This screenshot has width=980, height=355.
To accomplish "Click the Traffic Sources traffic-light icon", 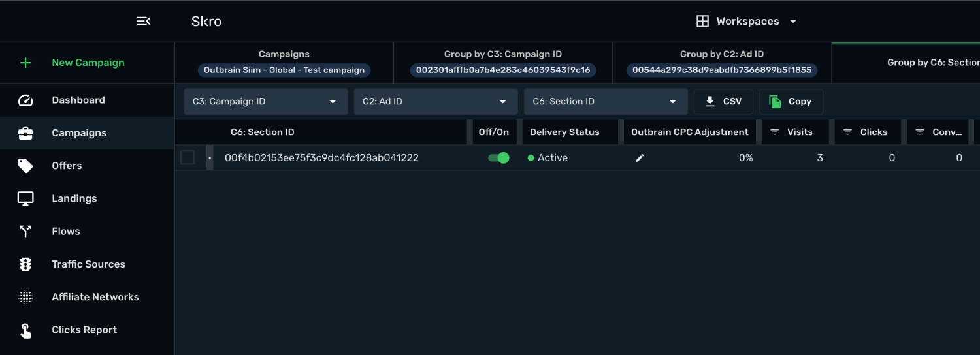I will 25,264.
